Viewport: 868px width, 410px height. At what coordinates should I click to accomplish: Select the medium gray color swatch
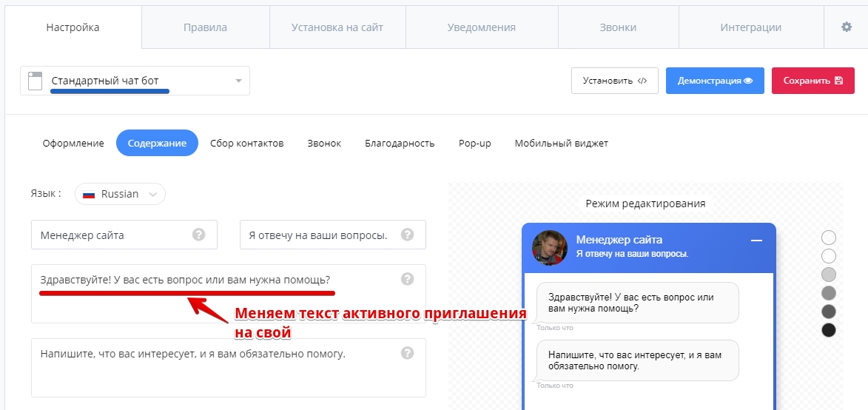tap(829, 293)
